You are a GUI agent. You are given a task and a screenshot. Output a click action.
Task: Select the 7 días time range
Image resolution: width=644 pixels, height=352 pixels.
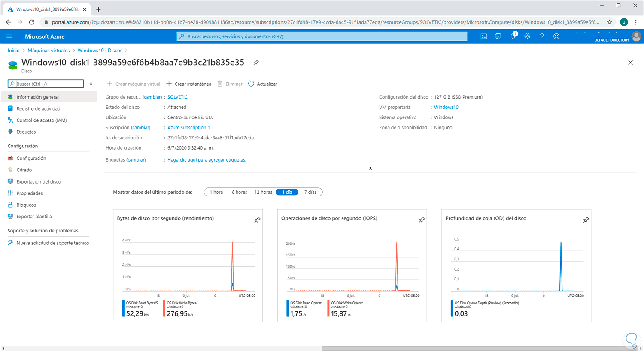click(310, 192)
